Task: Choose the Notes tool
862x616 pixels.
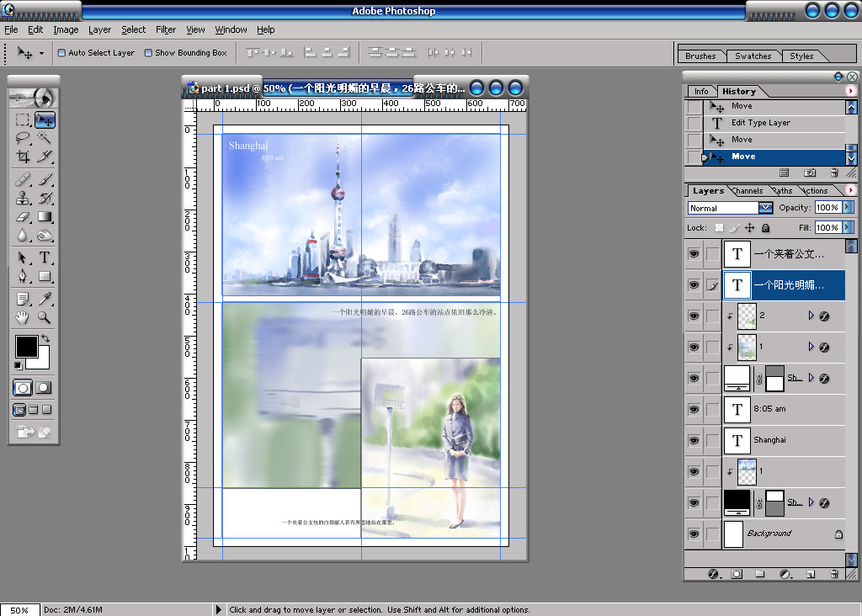Action: (x=23, y=299)
